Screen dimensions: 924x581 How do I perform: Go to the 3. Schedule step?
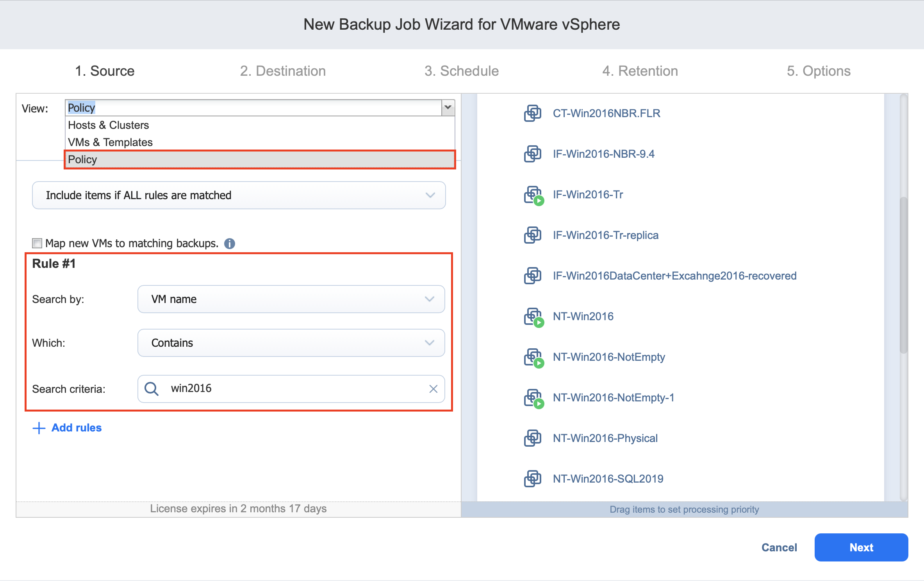462,71
